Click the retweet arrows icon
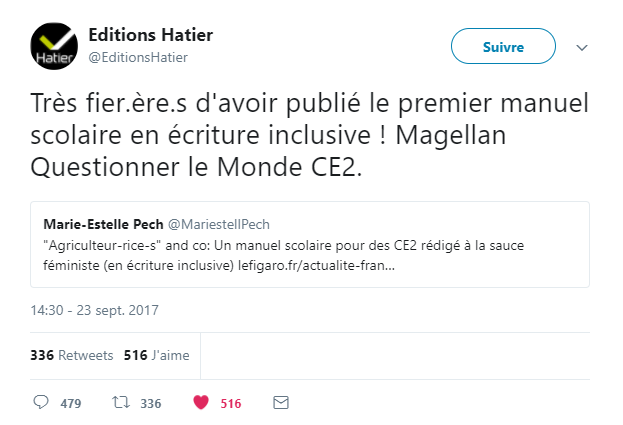This screenshot has width=623, height=425. coord(120,402)
